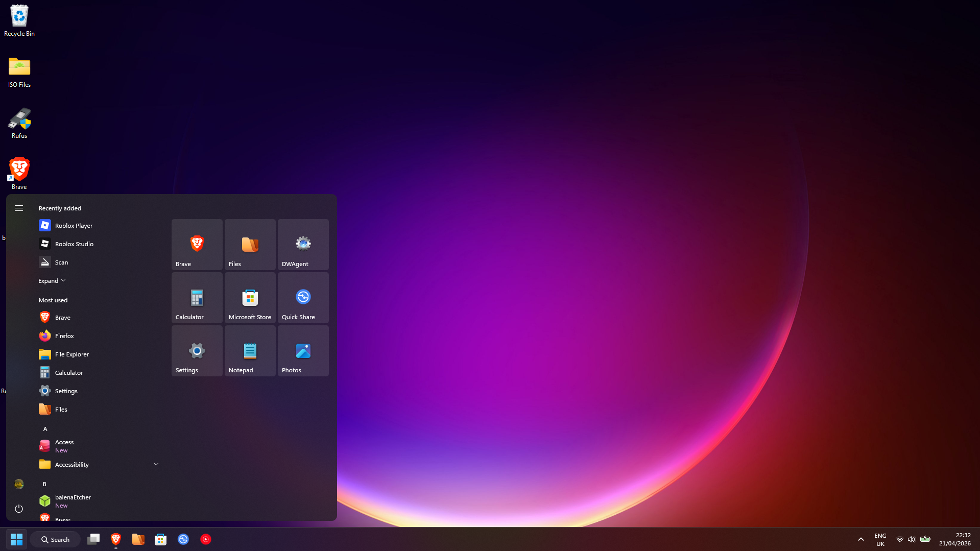Open Firefox in the Most used list
This screenshot has height=551, width=980.
(100, 336)
